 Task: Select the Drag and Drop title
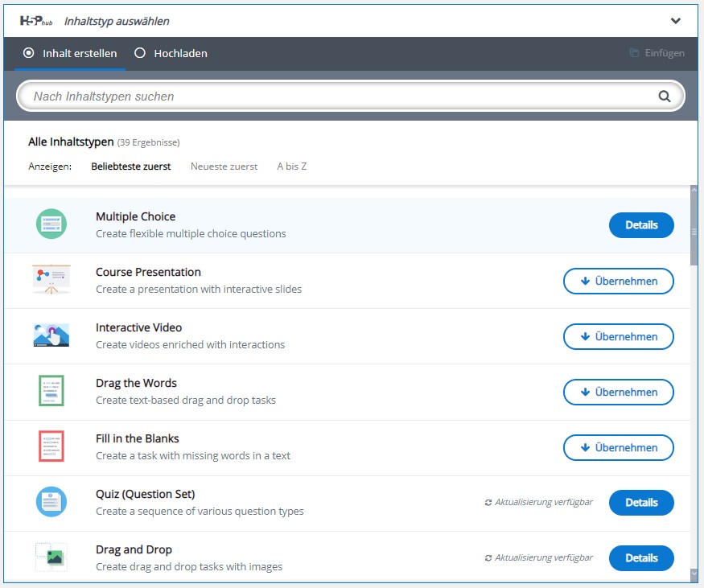tap(134, 550)
